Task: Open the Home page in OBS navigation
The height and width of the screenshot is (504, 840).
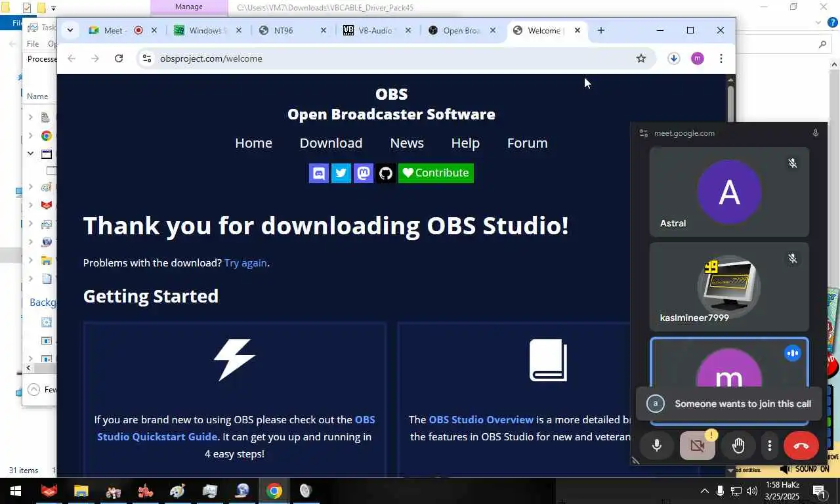Action: (253, 143)
